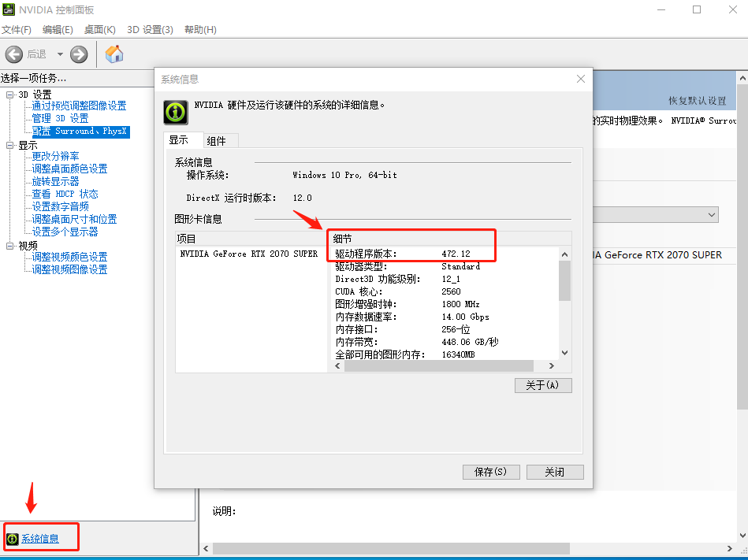The image size is (748, 560).
Task: Select 调整桌面尺寸和位置 in the tree
Action: pos(74,219)
